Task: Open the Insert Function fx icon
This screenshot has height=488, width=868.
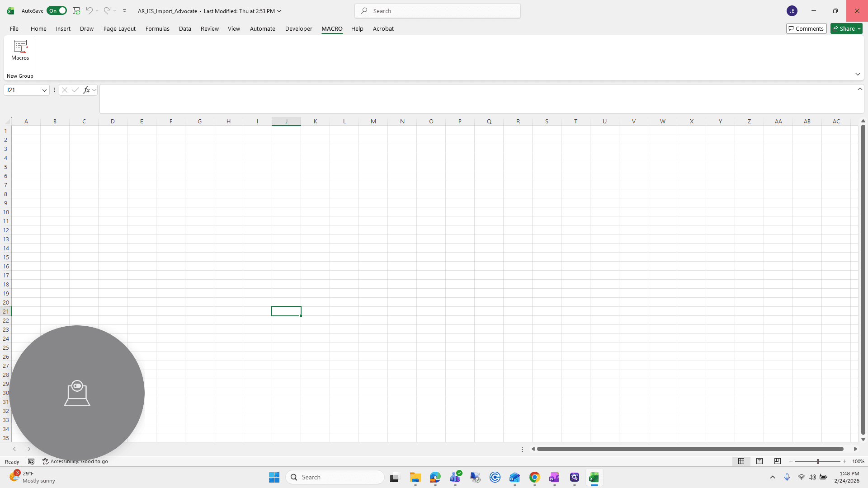Action: click(86, 90)
